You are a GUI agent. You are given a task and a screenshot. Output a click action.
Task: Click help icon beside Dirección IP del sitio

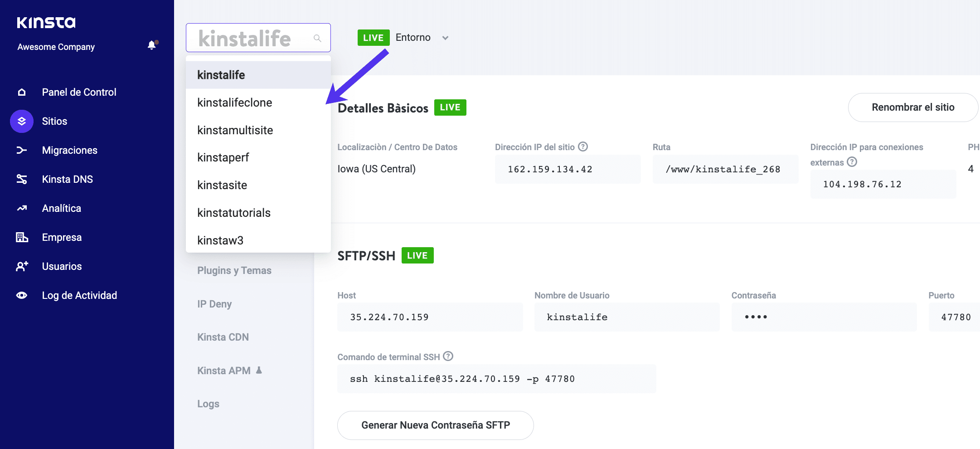pyautogui.click(x=583, y=146)
